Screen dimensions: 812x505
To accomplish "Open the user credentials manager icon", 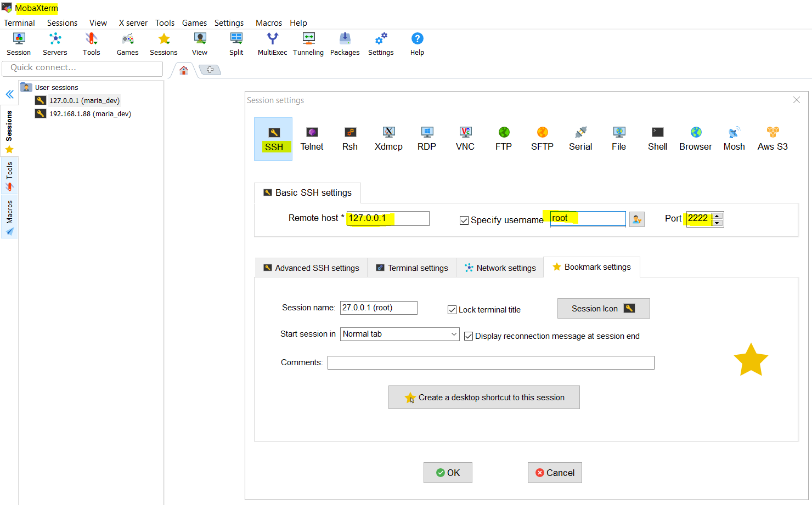I will (x=636, y=219).
